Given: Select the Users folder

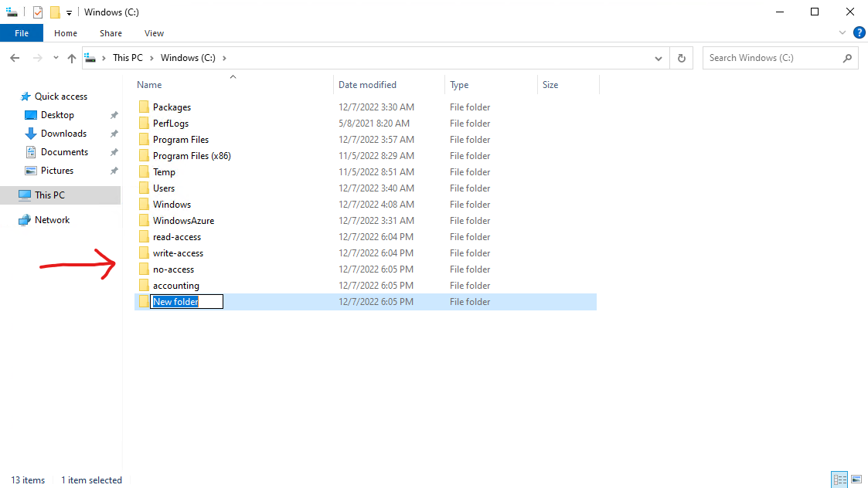Looking at the screenshot, I should (x=164, y=188).
